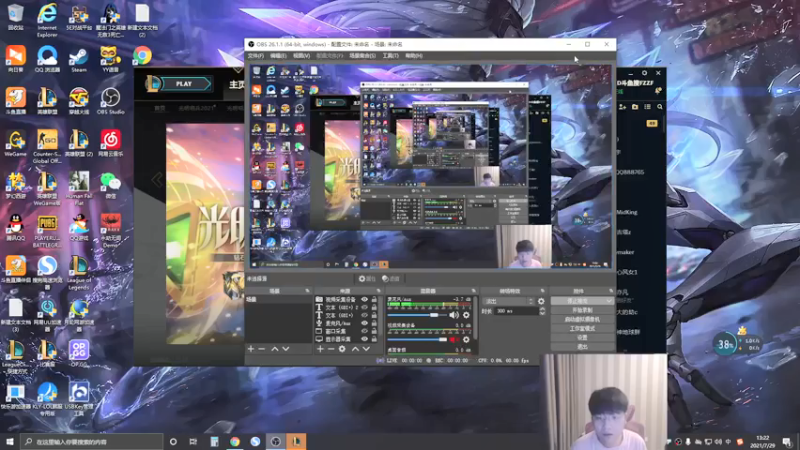
Task: Open 文件(F) menu in OBS
Action: point(256,56)
